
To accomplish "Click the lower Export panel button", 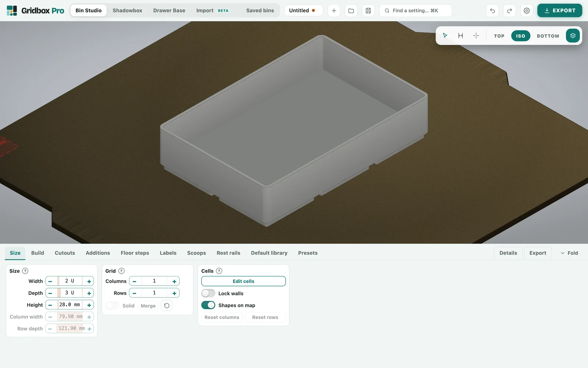I will pyautogui.click(x=538, y=253).
